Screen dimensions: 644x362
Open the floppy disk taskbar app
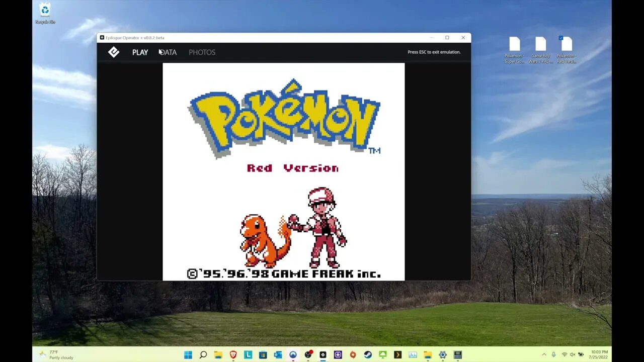click(457, 355)
